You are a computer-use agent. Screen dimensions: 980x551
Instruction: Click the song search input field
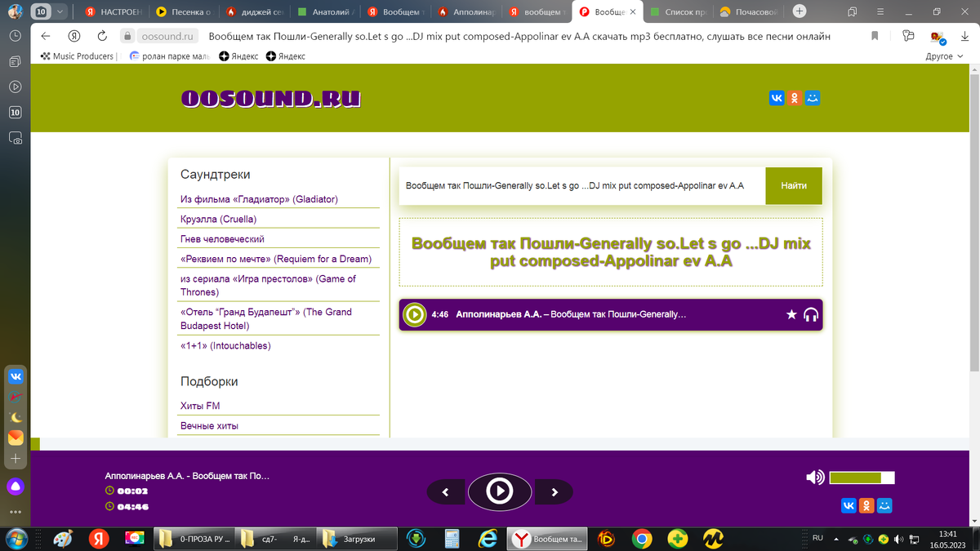pyautogui.click(x=582, y=186)
